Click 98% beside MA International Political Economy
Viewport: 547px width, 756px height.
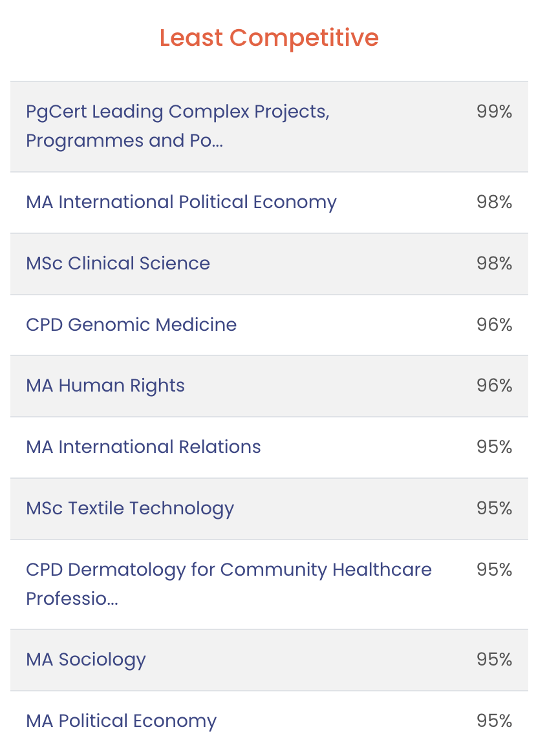click(x=494, y=202)
